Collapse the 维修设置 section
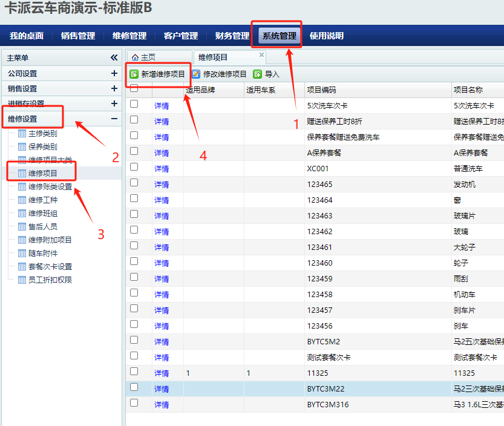The height and width of the screenshot is (426, 504). pos(114,119)
